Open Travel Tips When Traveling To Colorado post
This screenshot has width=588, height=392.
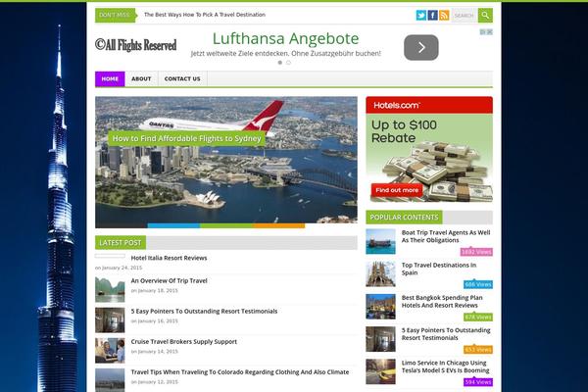tap(240, 372)
